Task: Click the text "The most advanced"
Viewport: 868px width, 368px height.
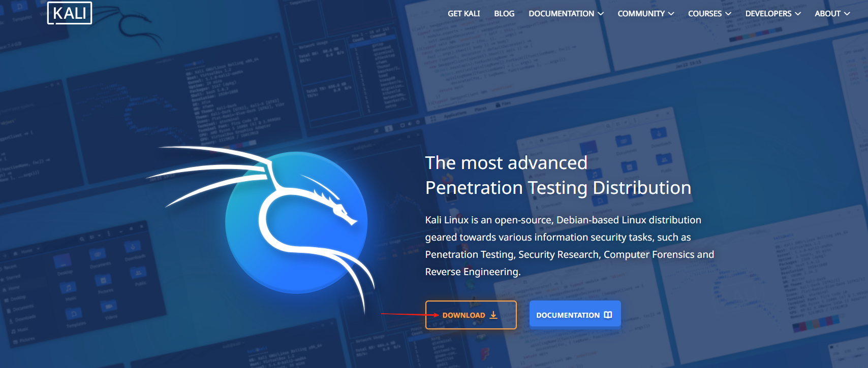Action: coord(506,163)
